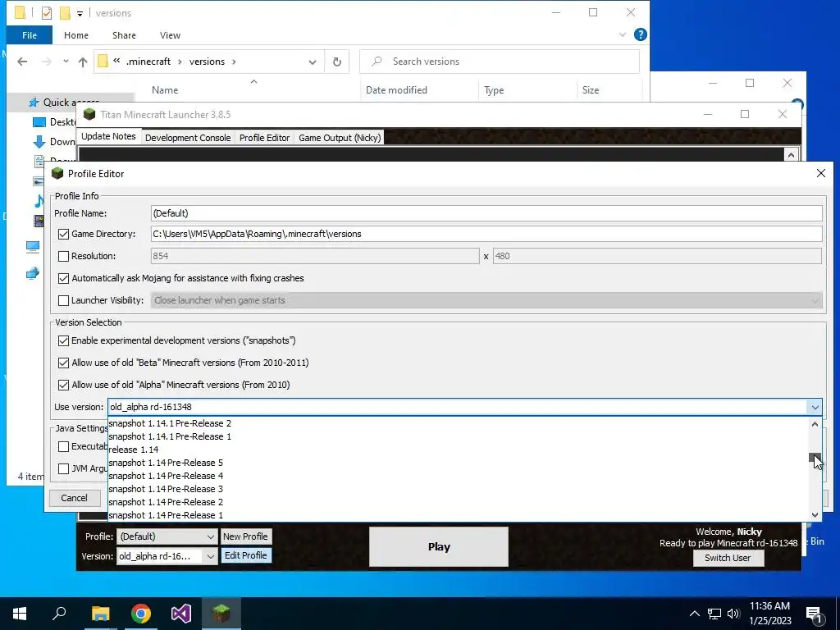The width and height of the screenshot is (840, 630).
Task: Select release 1.14 from list
Action: click(458, 450)
